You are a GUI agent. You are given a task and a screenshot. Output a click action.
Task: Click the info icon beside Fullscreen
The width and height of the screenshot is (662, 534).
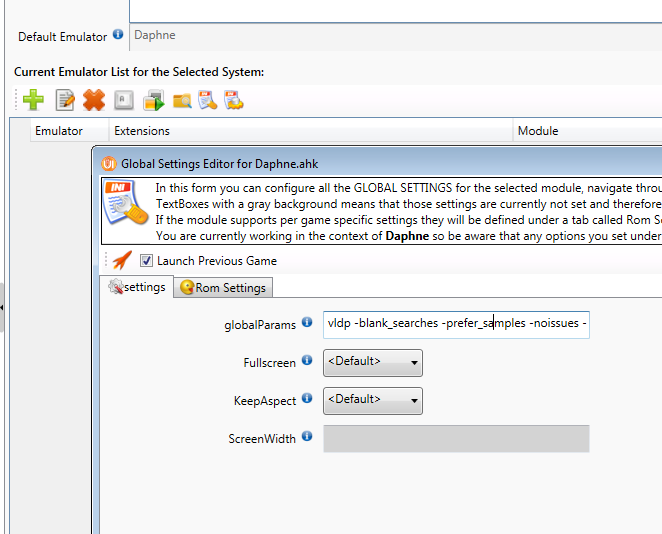point(307,361)
